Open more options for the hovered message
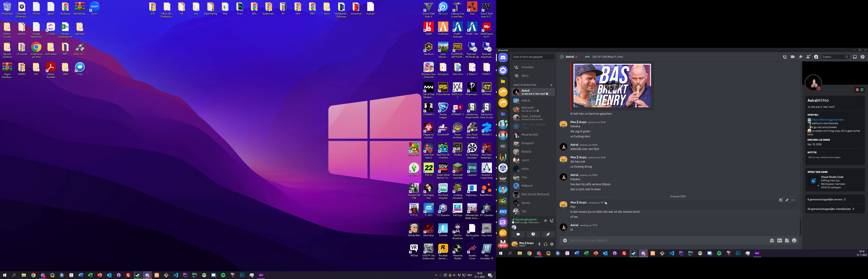The image size is (868, 279). pos(794,200)
